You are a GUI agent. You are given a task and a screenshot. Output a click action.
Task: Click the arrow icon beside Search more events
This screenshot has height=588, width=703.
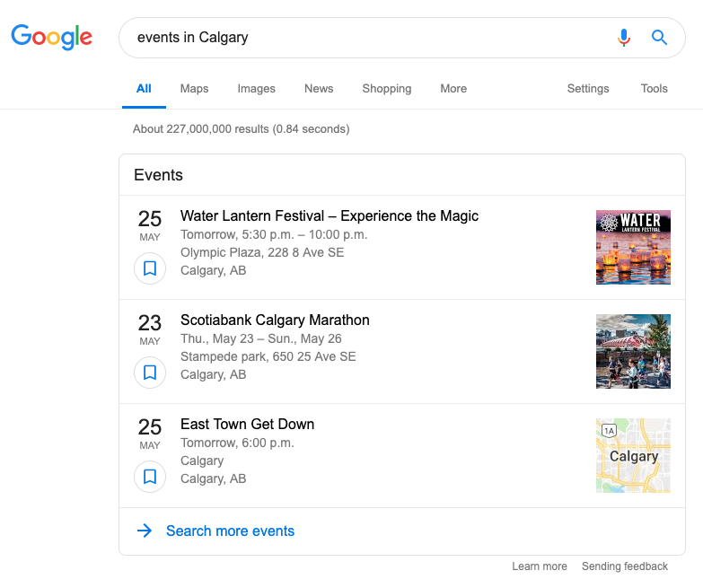pyautogui.click(x=145, y=531)
